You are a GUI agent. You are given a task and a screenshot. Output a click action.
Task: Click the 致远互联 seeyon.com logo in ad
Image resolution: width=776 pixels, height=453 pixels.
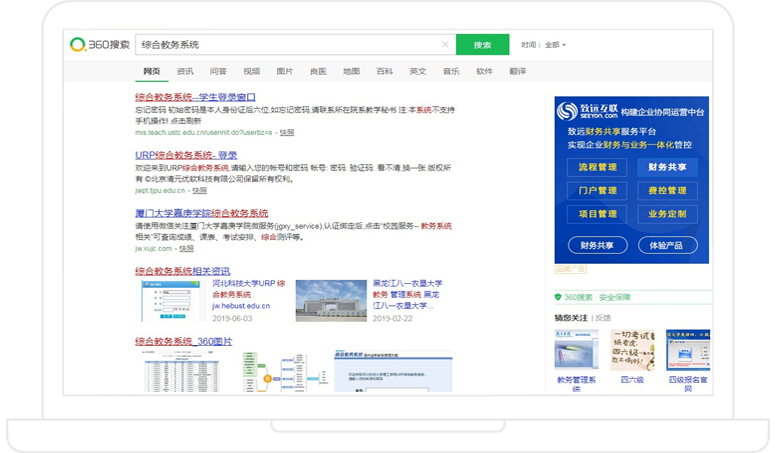tap(587, 111)
